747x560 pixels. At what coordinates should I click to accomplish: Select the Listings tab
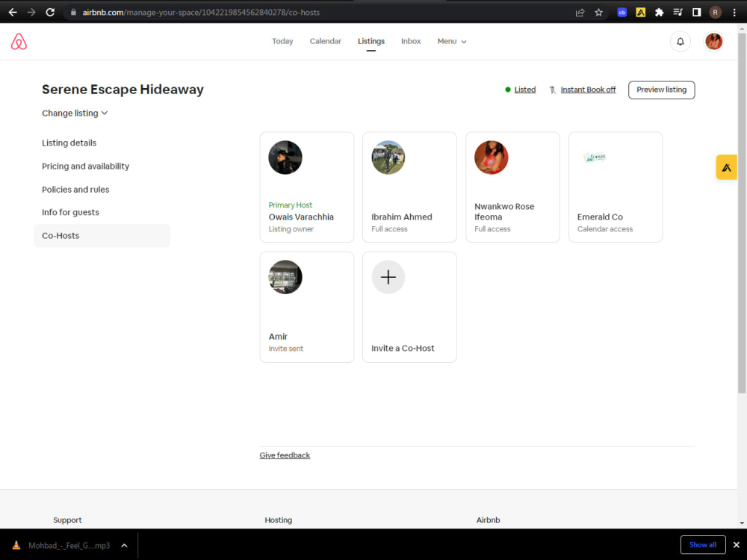[x=371, y=41]
